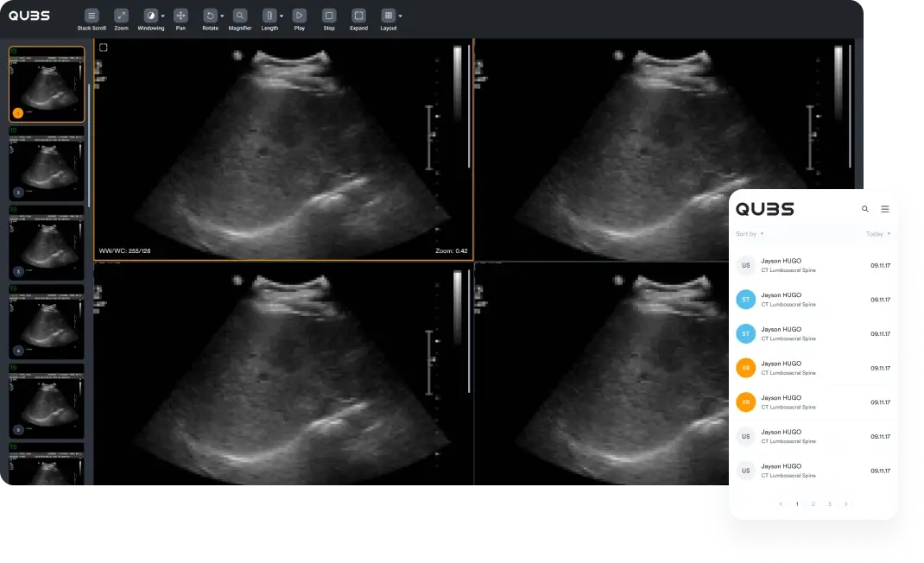The height and width of the screenshot is (563, 924).
Task: Open the Today date filter dropdown
Action: pos(877,234)
